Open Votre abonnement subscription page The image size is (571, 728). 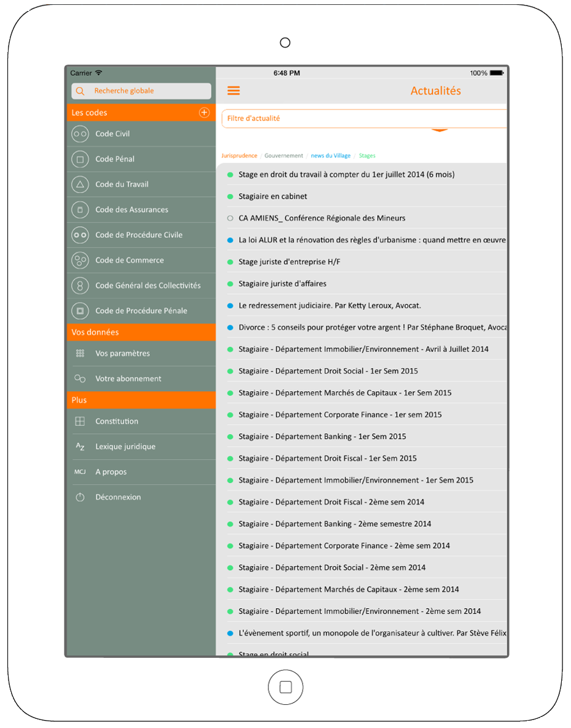(x=141, y=379)
